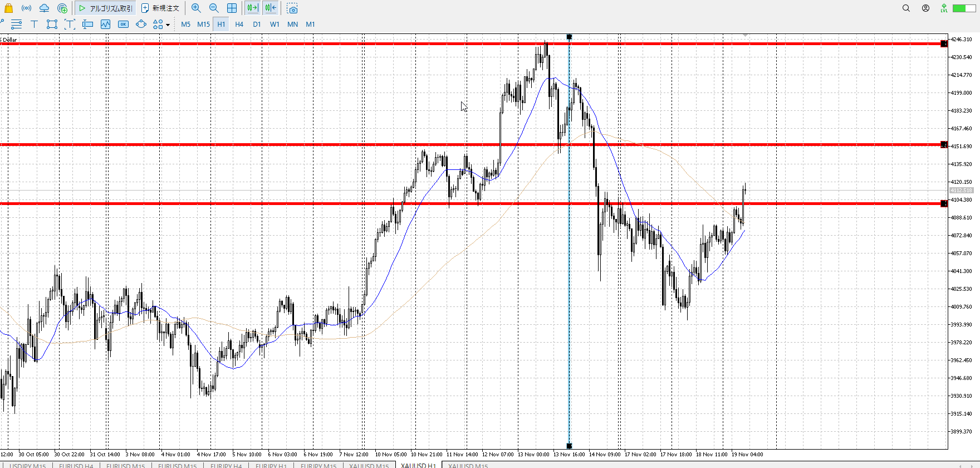Image resolution: width=980 pixels, height=468 pixels.
Task: Take a chart screenshot with camera icon
Action: coord(292,8)
